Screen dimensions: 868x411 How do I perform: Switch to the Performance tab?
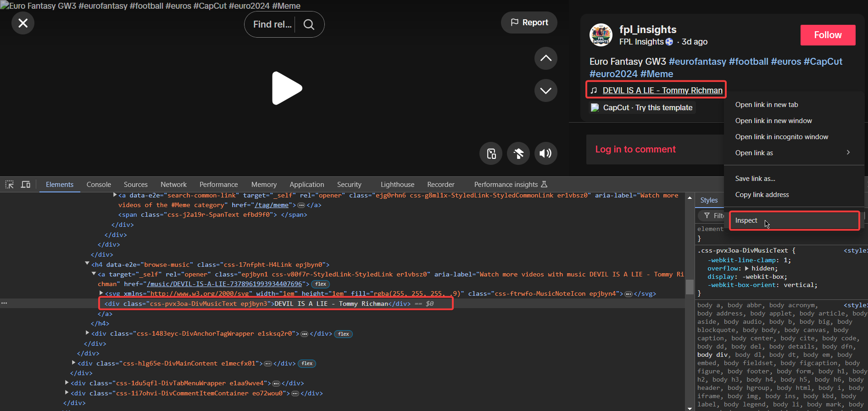218,185
